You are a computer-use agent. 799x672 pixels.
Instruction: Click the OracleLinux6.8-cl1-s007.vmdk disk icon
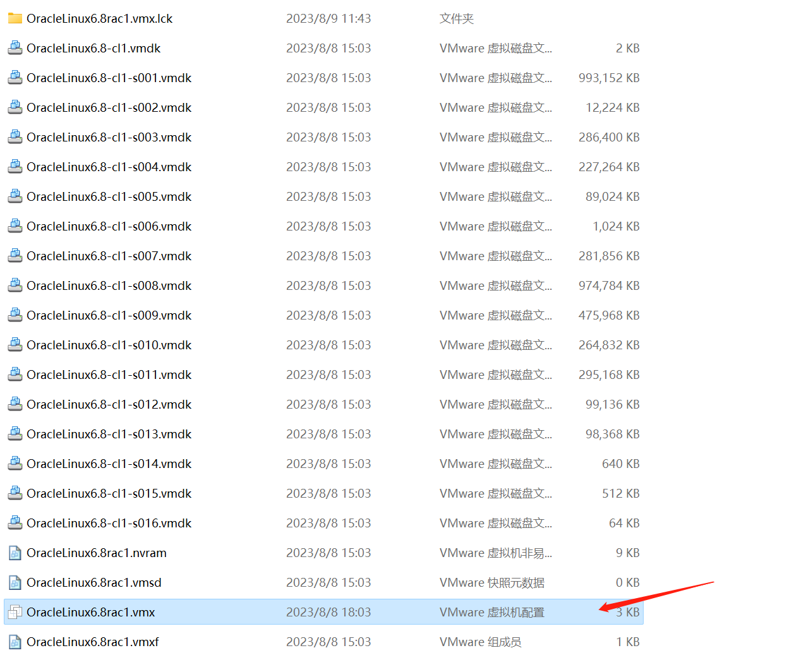point(15,256)
